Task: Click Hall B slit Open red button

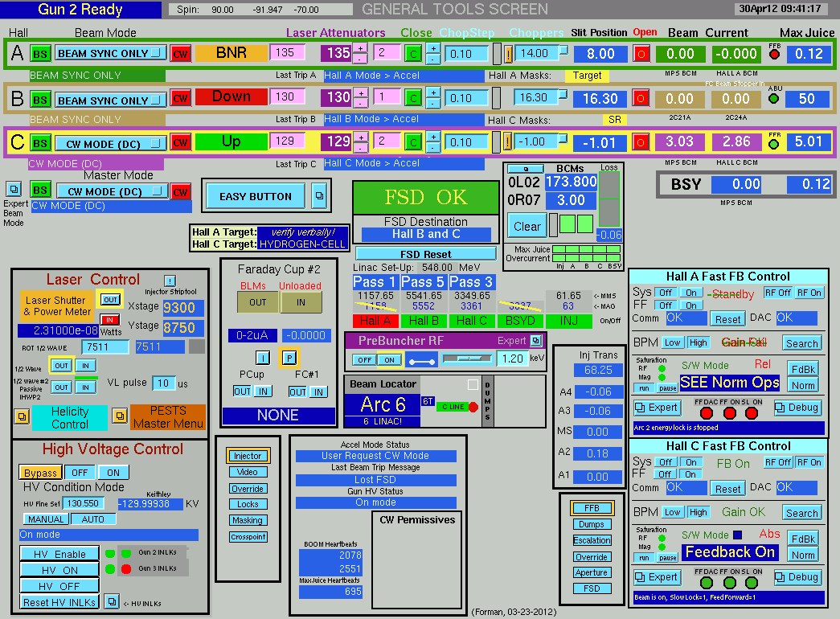Action: pyautogui.click(x=640, y=98)
